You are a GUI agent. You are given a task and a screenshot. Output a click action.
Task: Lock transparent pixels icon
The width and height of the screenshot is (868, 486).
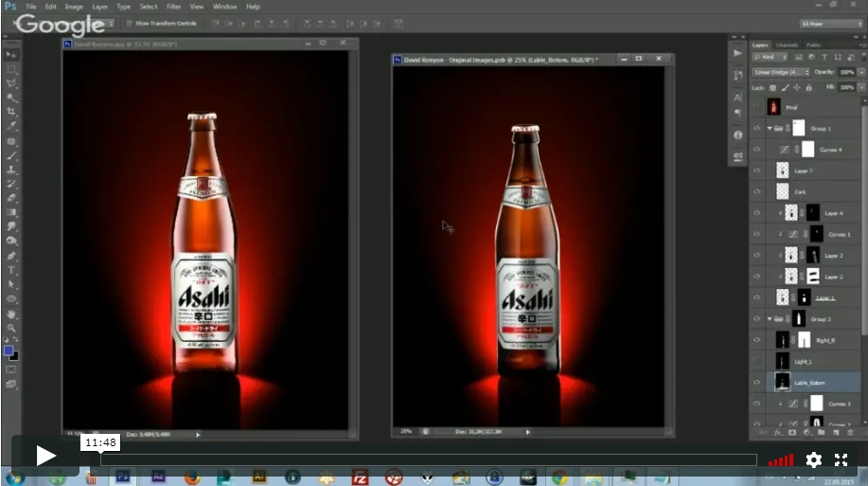pyautogui.click(x=772, y=87)
